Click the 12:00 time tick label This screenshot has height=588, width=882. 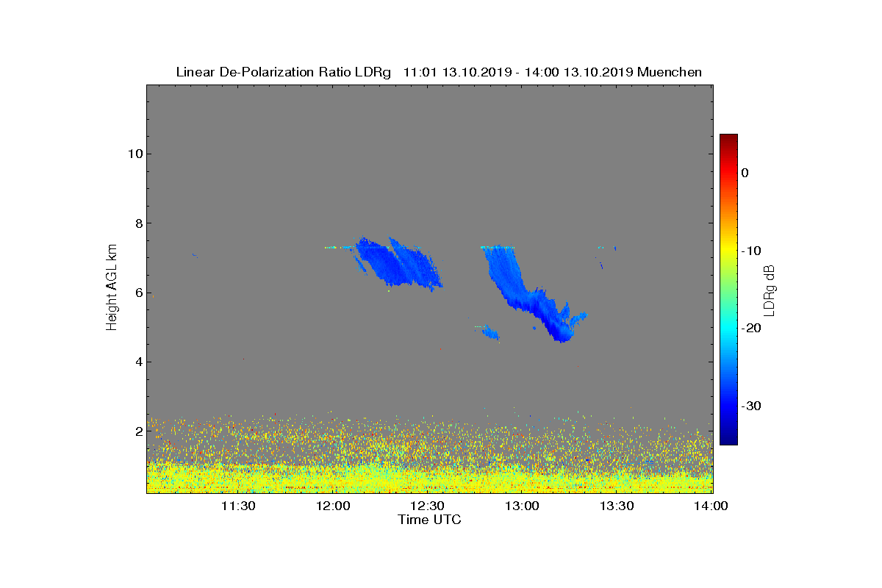tap(333, 506)
